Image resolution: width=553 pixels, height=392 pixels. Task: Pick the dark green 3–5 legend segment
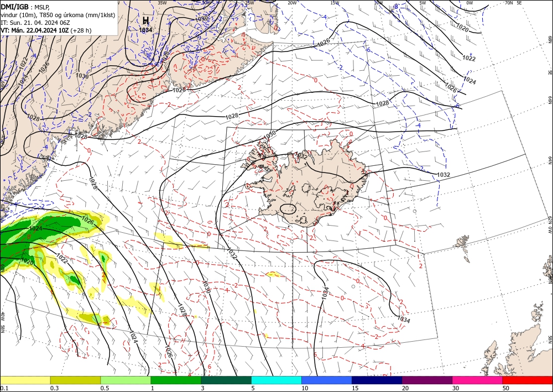(x=226, y=380)
